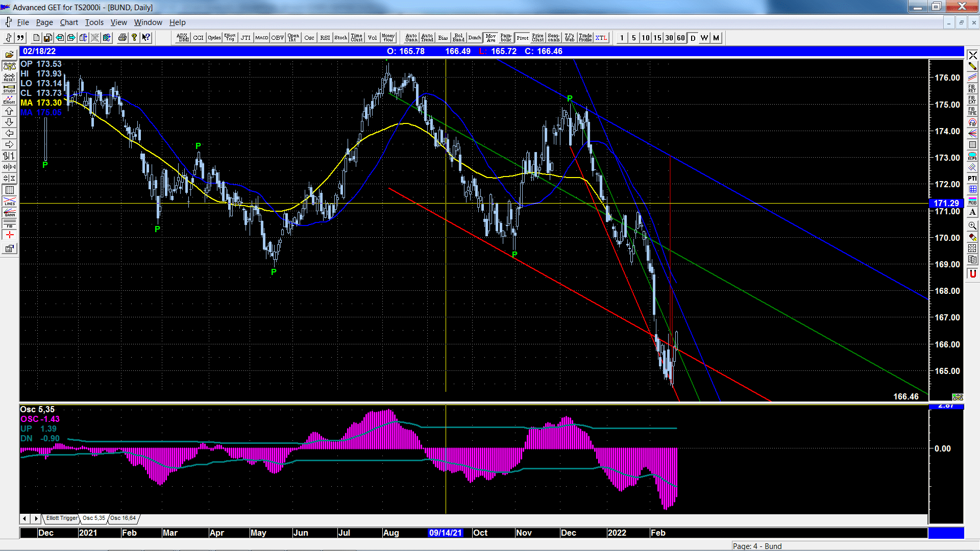
Task: Click the JTI study button
Action: click(x=246, y=38)
